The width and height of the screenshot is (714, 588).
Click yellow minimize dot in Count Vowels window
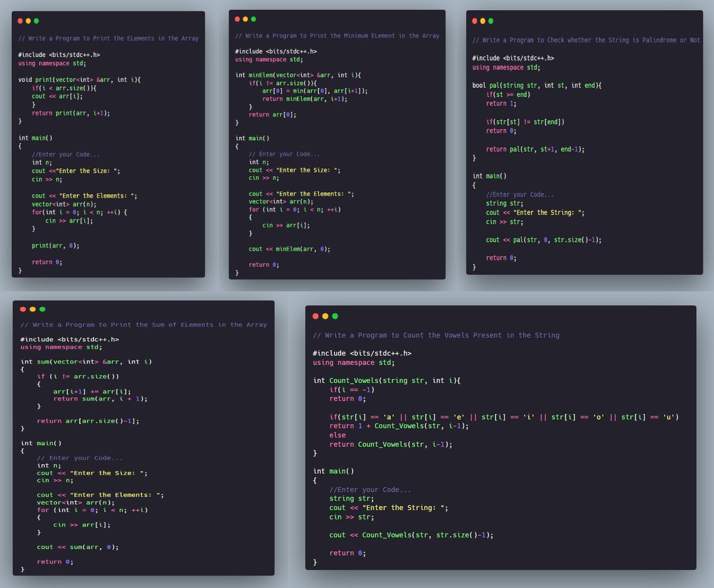[x=325, y=316]
